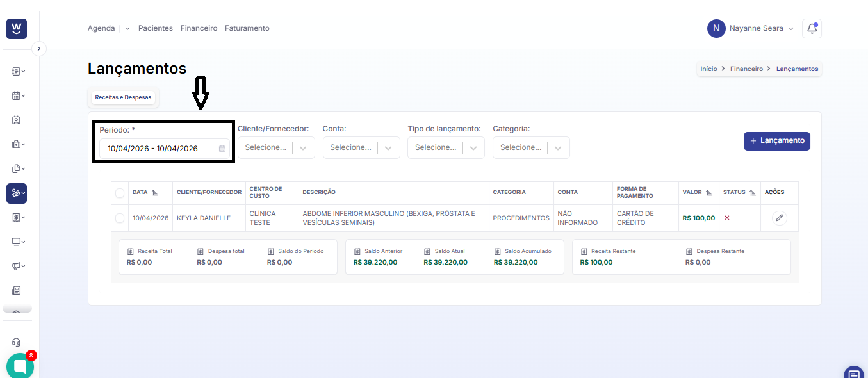Click the 10/04/2026 date in table row
The width and height of the screenshot is (868, 378).
[x=151, y=218]
